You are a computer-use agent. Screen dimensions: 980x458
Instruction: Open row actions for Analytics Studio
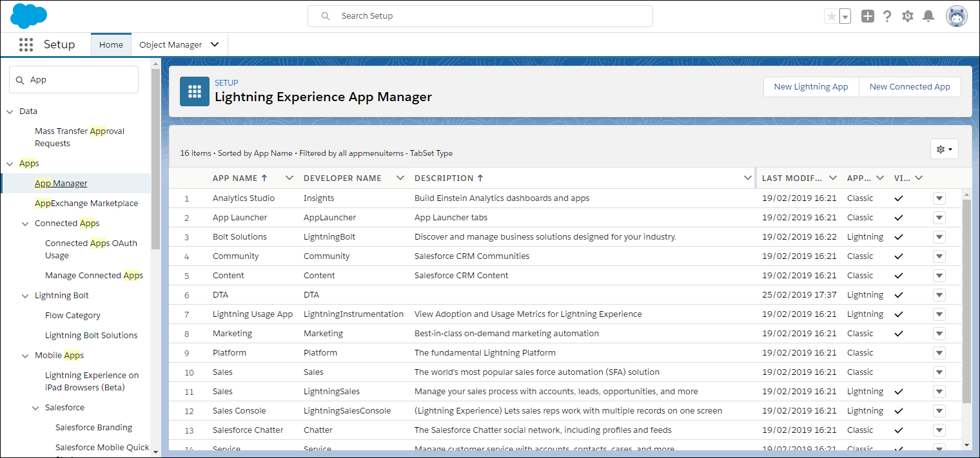[939, 198]
